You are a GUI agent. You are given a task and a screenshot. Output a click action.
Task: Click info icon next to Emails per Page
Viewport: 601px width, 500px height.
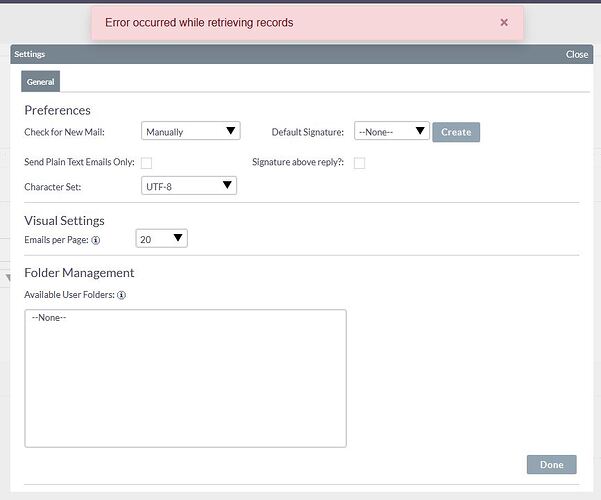(95, 240)
